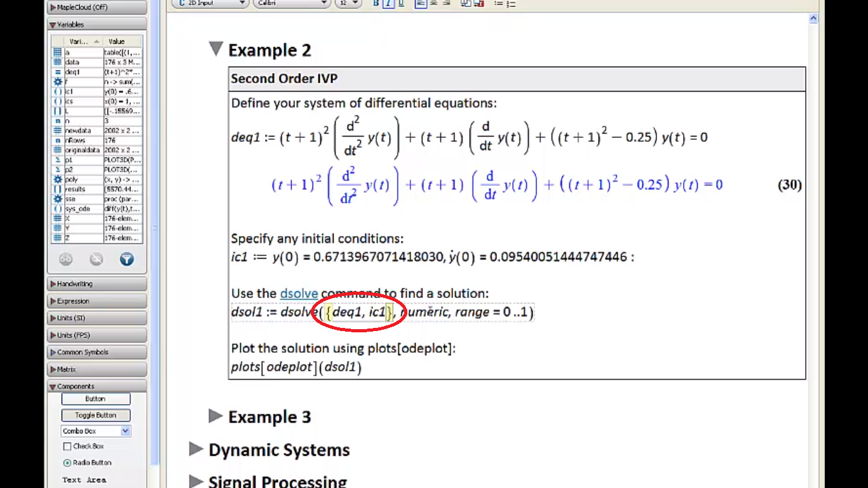This screenshot has height=488, width=868.
Task: Select the originaldata variable row
Action: [98, 150]
